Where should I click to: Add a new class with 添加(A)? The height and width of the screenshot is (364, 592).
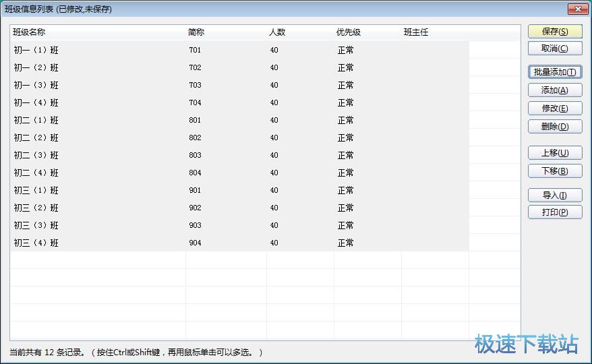pos(555,90)
